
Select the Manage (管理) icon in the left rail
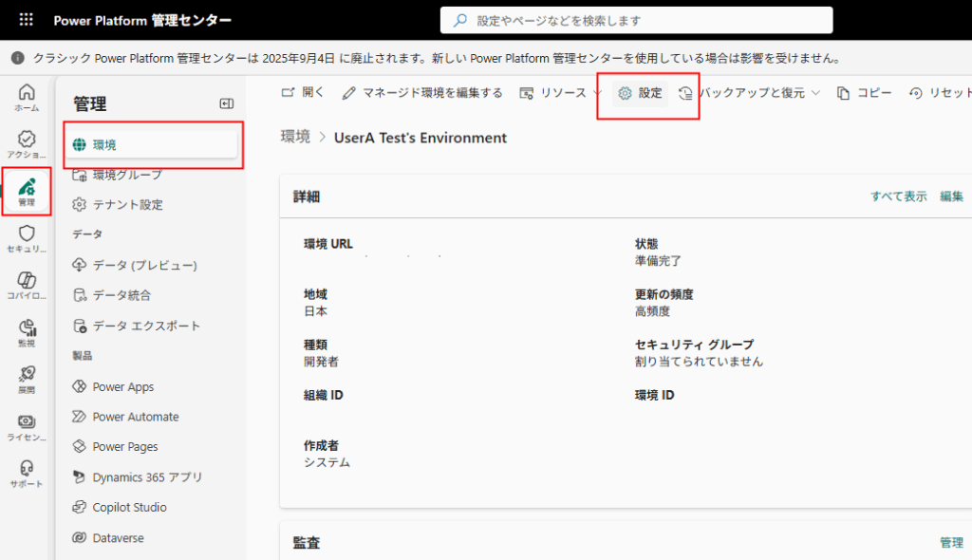click(27, 192)
